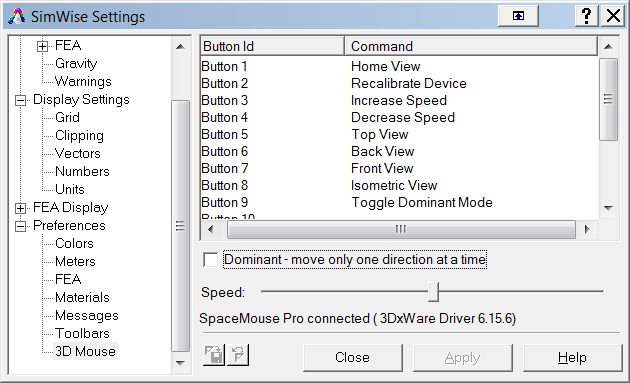Enable the Dominant one direction checkbox
Image resolution: width=630 pixels, height=383 pixels.
tap(211, 260)
